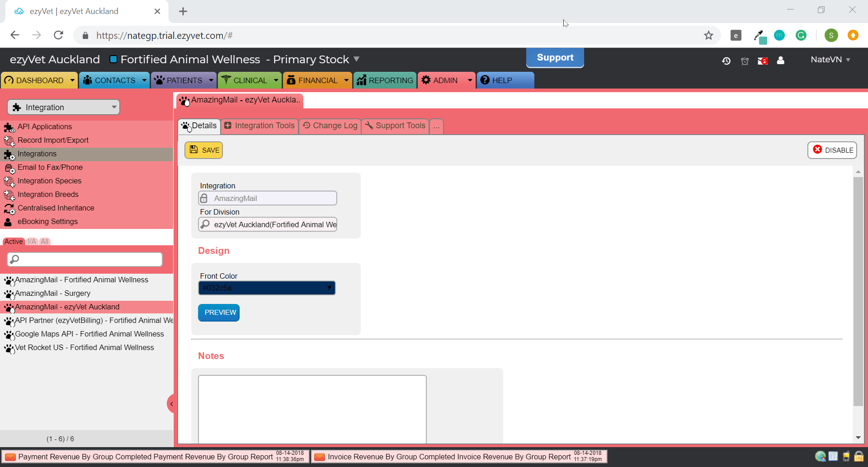
Task: Click inside the Notes text area
Action: (x=312, y=409)
